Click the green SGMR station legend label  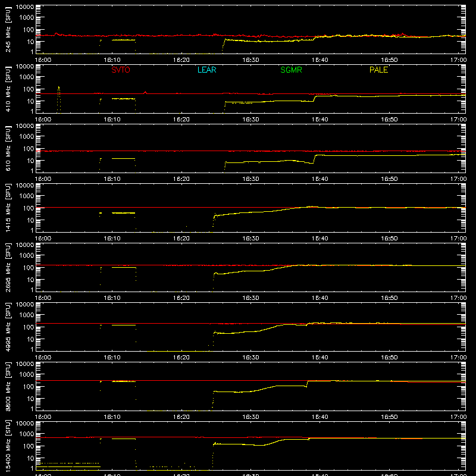(291, 70)
